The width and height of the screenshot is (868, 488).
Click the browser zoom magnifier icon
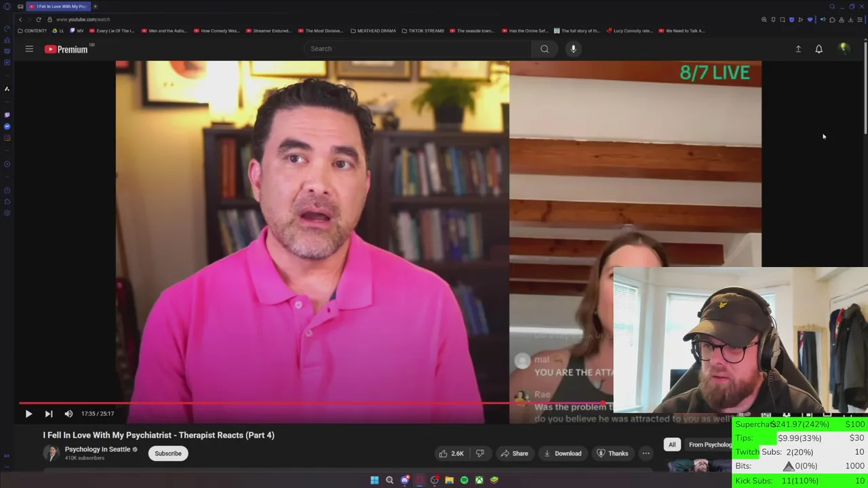764,20
